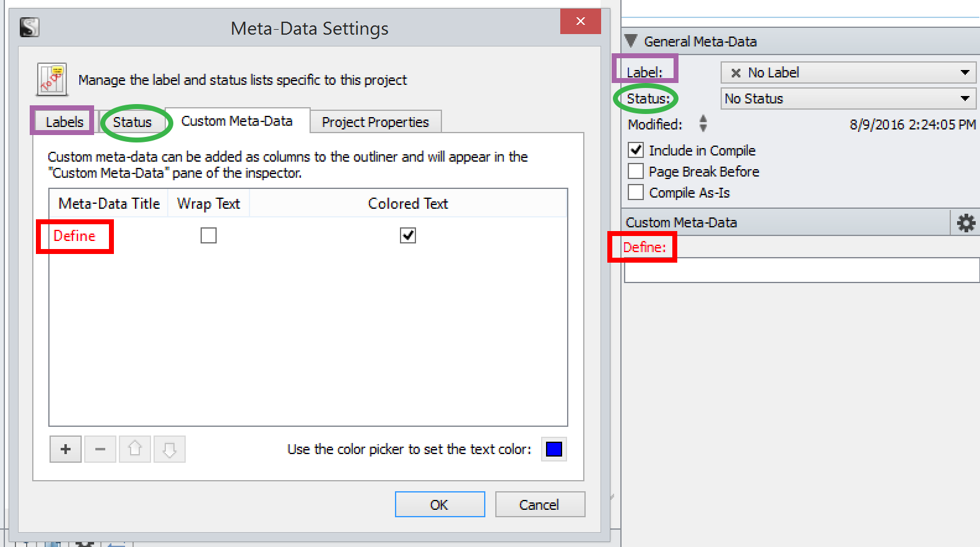Viewport: 980px width, 547px height.
Task: Open the Custom Meta-Data gear settings
Action: [x=965, y=223]
